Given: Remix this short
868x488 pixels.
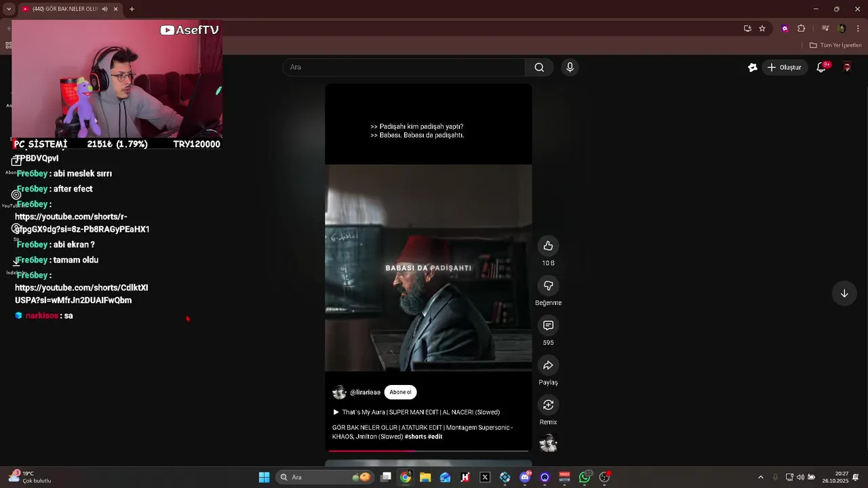Looking at the screenshot, I should tap(548, 405).
